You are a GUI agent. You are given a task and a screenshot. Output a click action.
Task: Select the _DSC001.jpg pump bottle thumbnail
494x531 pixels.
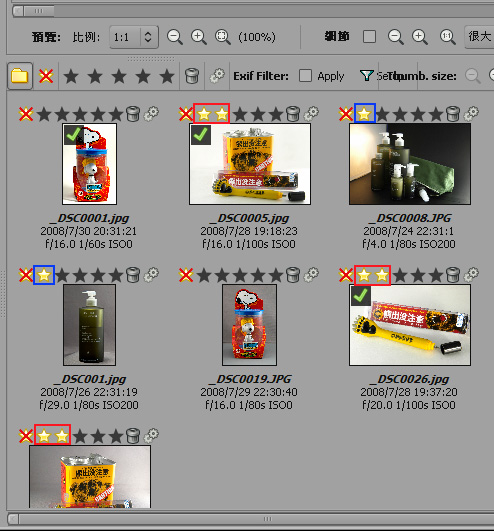[89, 325]
